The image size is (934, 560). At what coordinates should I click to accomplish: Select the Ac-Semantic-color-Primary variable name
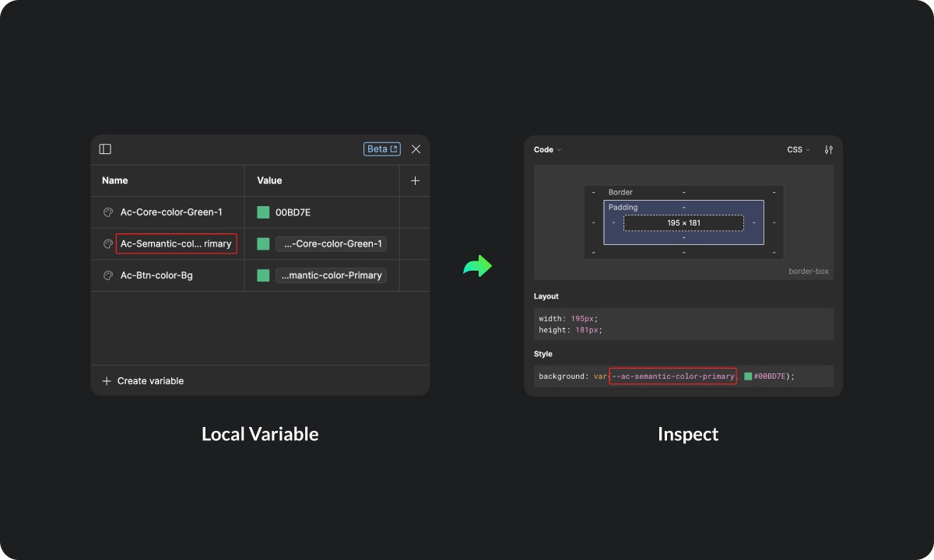(176, 244)
